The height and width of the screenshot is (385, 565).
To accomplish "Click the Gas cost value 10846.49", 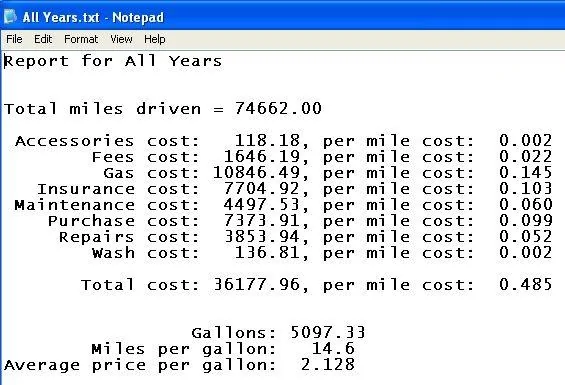I will coord(256,172).
